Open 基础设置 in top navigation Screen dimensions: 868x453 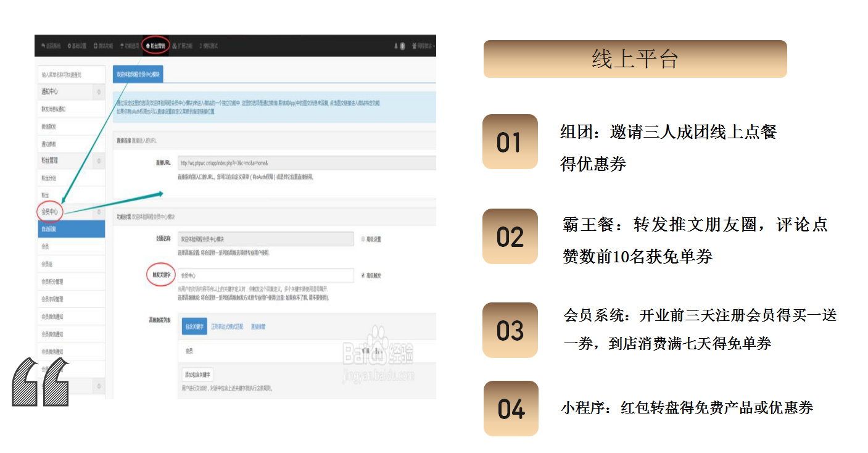coord(77,46)
